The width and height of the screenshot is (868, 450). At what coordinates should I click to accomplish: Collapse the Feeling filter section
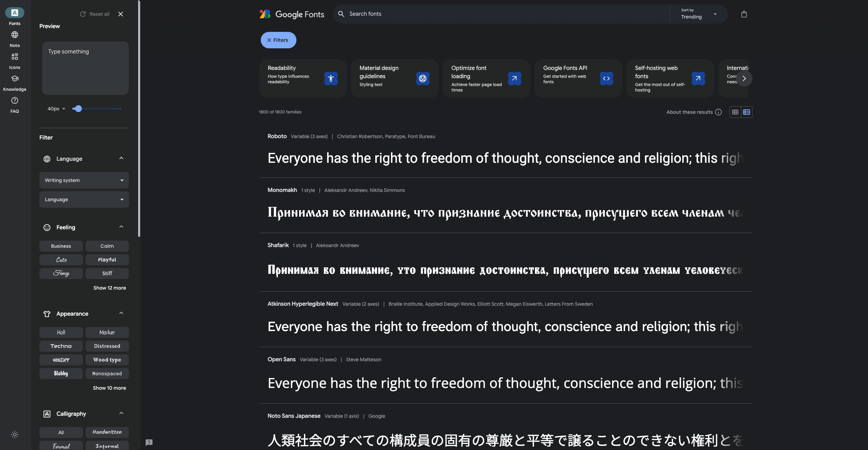(x=121, y=227)
